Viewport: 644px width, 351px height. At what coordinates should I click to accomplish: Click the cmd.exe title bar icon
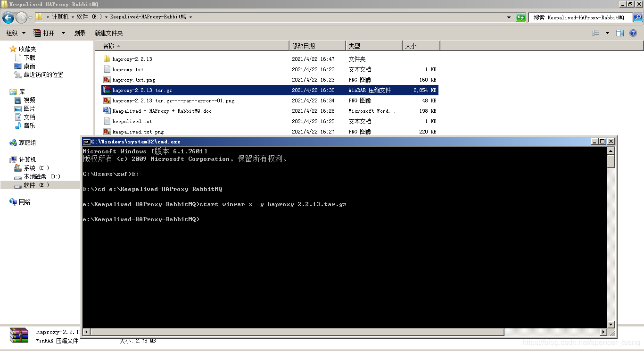tap(87, 142)
